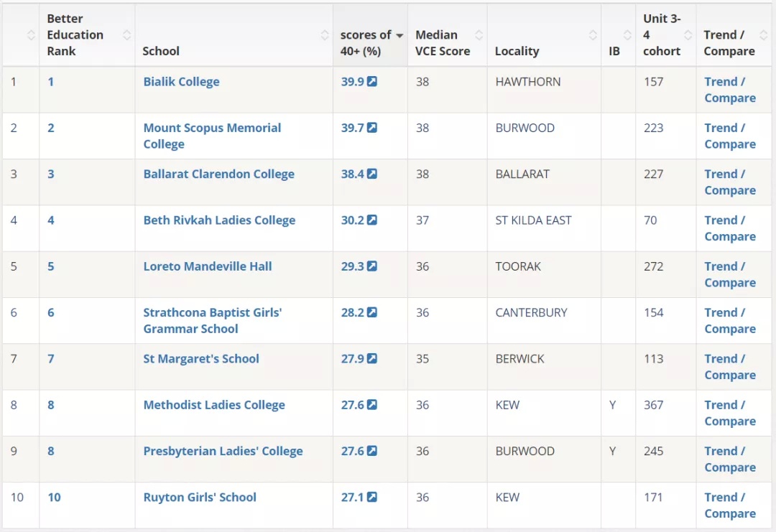Select cohort value 272
Screen dimensions: 776x532
tap(653, 266)
